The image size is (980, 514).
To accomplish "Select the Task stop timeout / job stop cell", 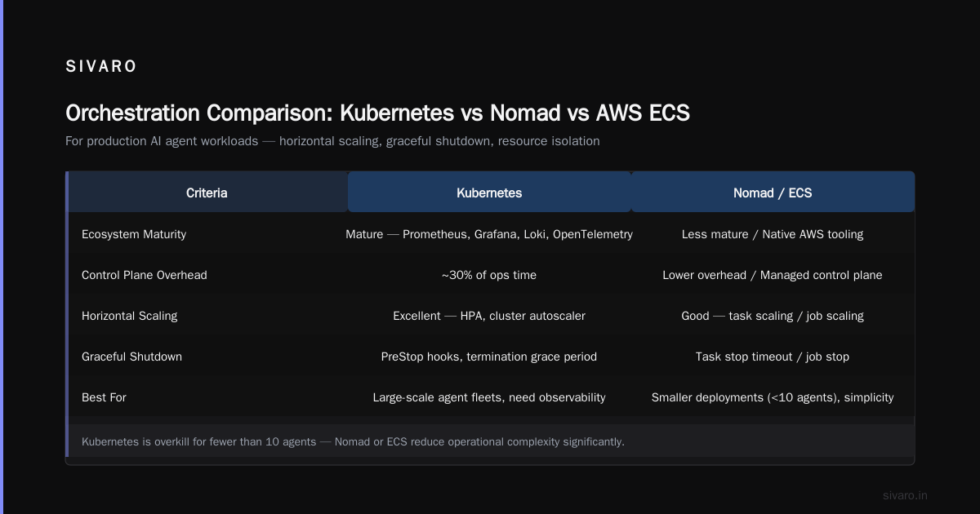I will [773, 357].
